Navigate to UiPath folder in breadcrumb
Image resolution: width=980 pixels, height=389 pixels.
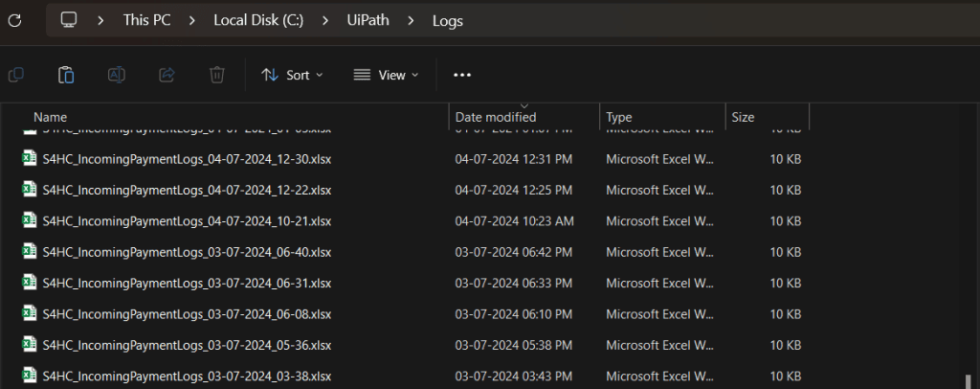point(368,21)
